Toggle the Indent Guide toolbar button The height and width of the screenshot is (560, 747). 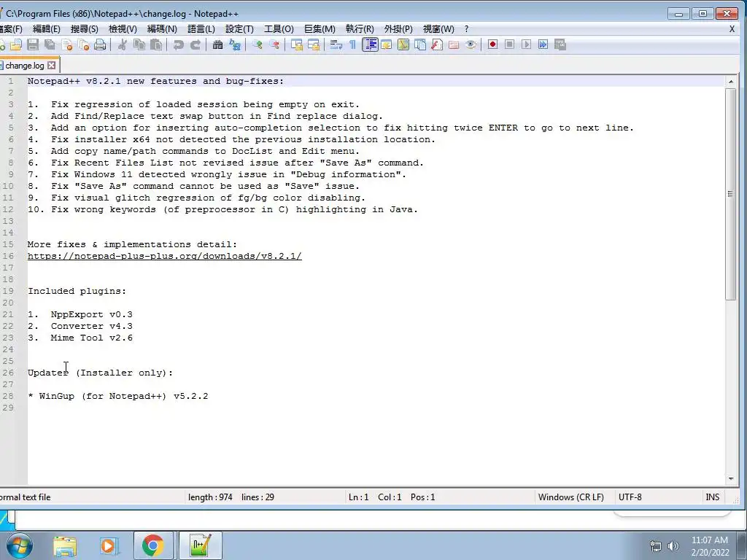coord(370,44)
